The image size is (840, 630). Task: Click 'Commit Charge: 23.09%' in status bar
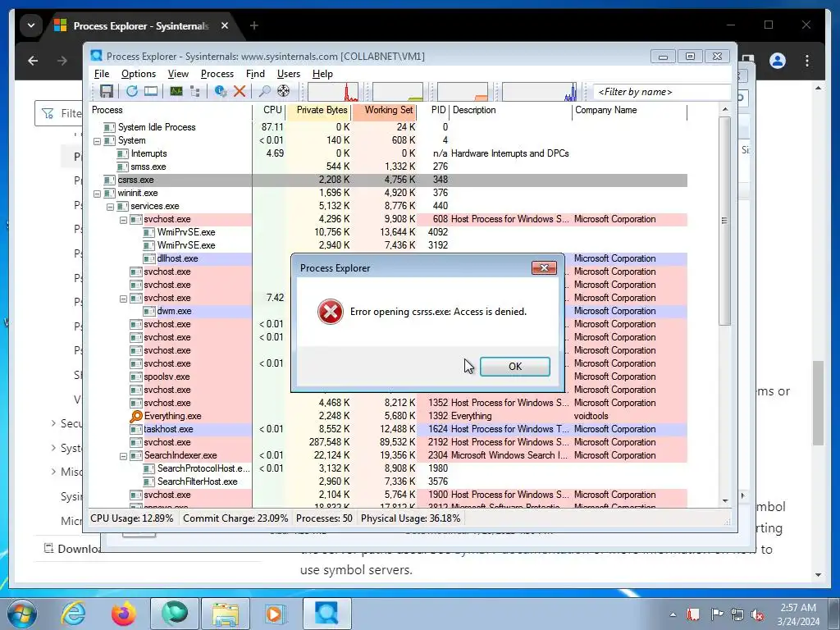235,518
